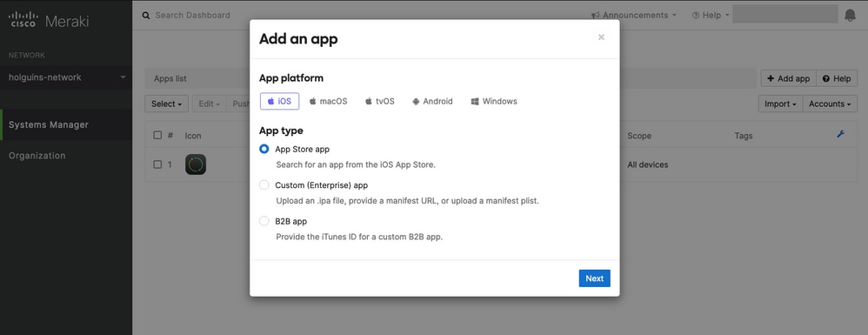This screenshot has height=335, width=868.
Task: Click the All devices cell
Action: (648, 164)
